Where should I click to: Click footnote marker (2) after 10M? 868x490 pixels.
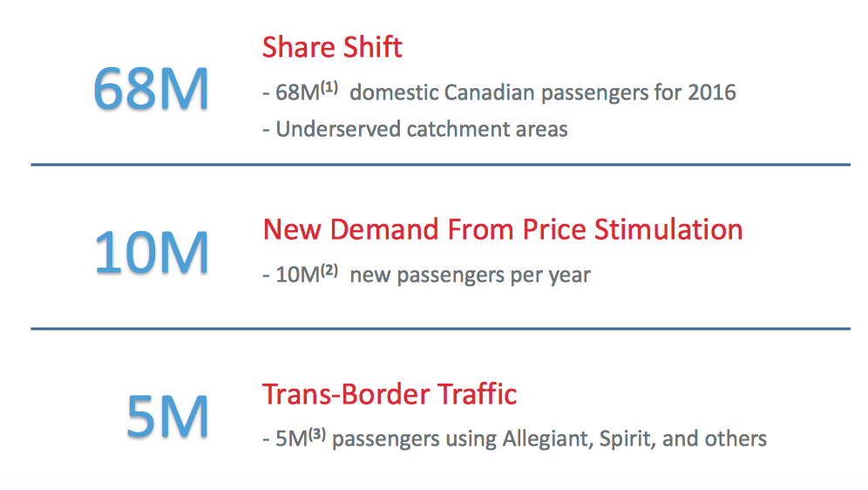click(x=329, y=270)
